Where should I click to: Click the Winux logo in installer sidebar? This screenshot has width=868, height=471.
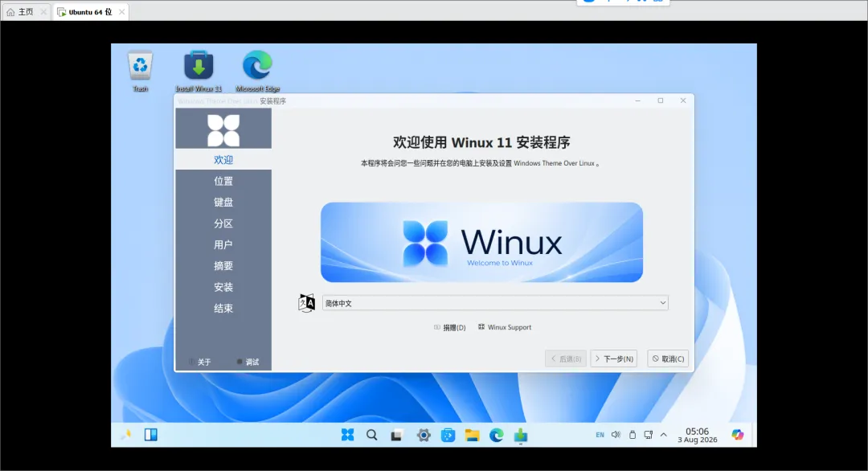[x=223, y=130]
